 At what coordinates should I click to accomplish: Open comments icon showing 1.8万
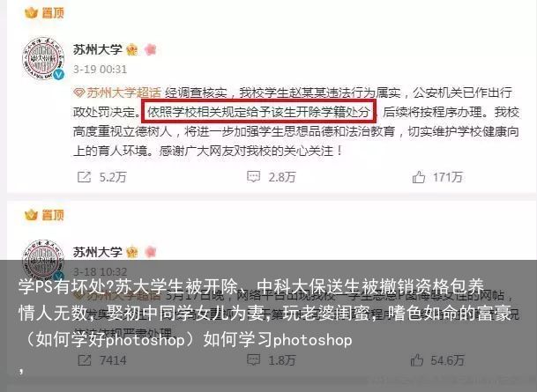pos(253,359)
